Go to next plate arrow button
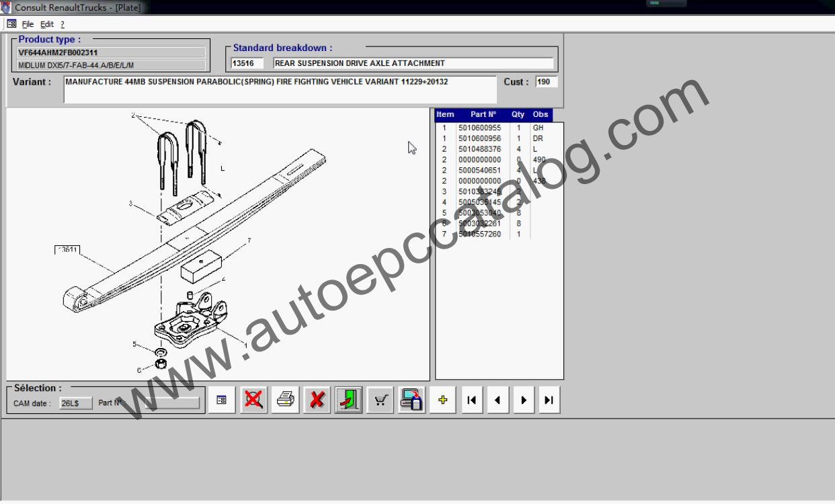835x504 pixels. tap(523, 401)
